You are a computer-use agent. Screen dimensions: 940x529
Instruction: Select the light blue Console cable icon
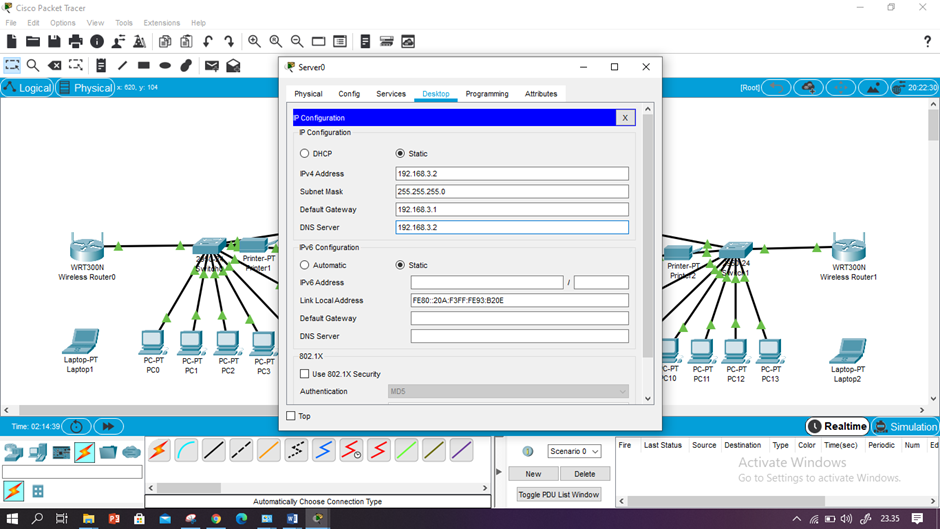point(186,450)
